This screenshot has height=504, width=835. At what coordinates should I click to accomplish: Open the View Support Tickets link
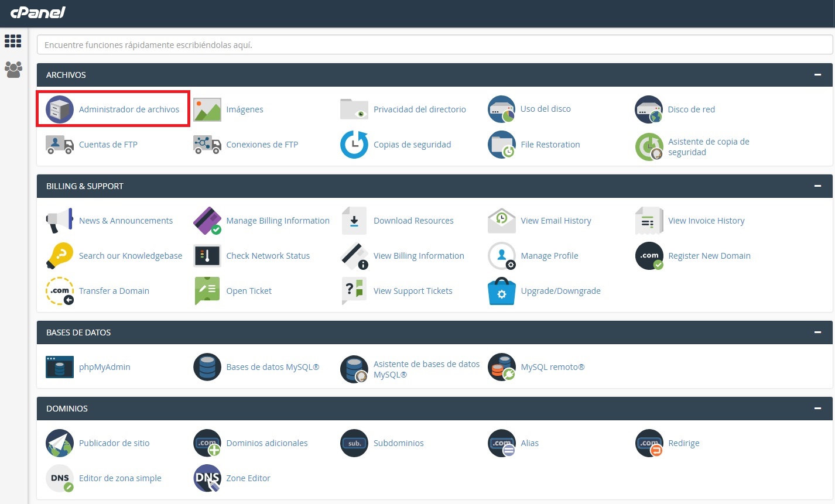coord(413,291)
